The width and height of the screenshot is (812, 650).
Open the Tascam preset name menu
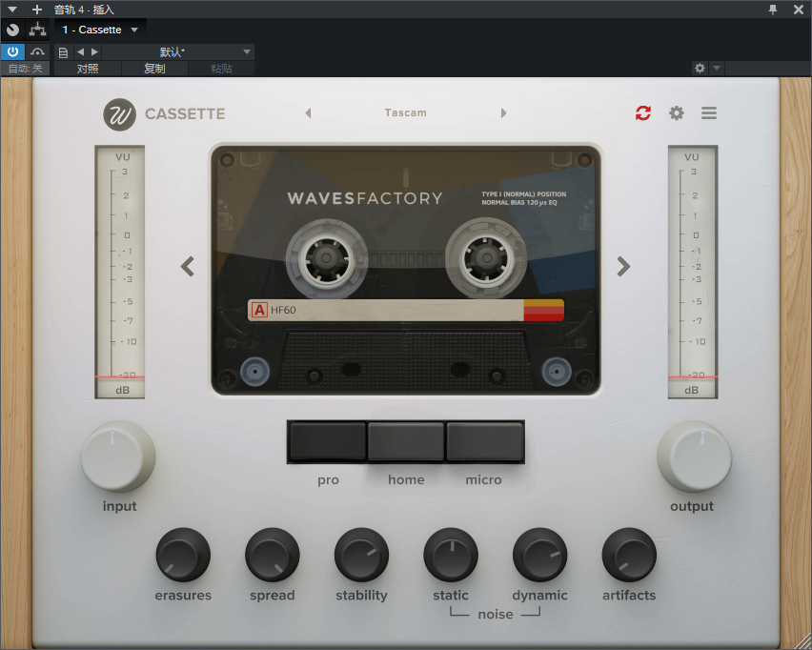[x=405, y=112]
